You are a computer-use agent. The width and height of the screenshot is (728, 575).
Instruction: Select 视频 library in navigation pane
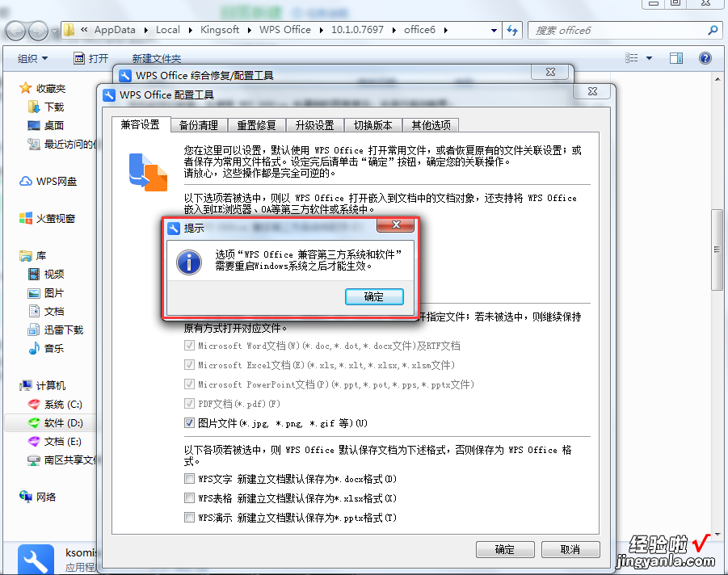click(46, 275)
